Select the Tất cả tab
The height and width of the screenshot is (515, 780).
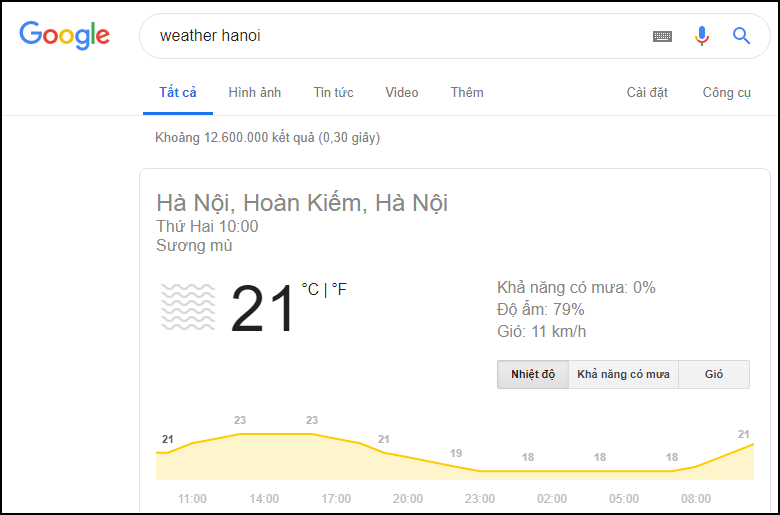coord(178,93)
